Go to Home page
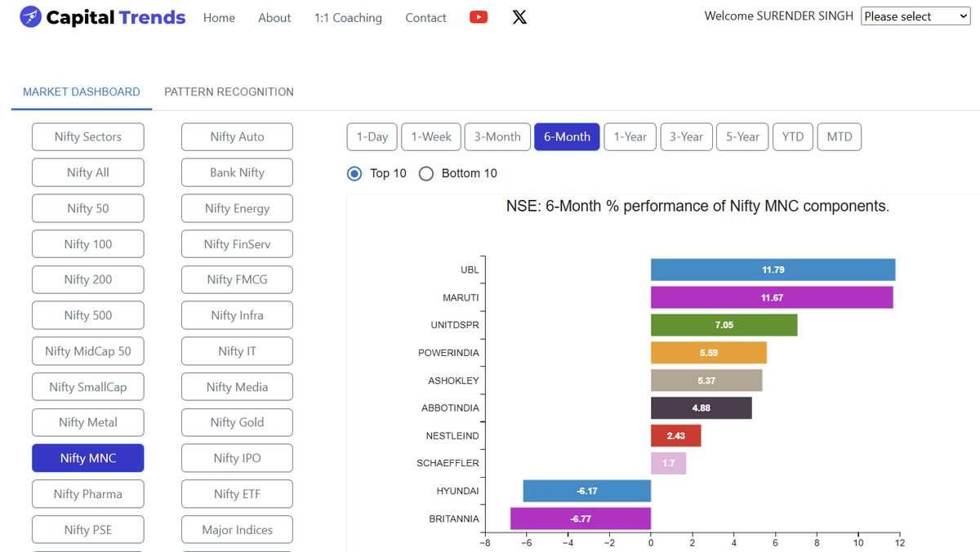The image size is (980, 552). 219,18
